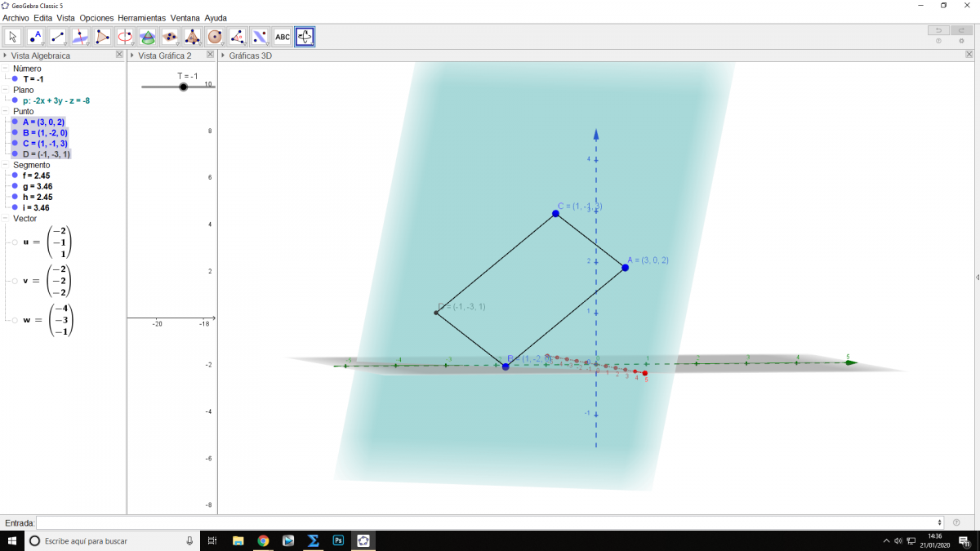Show vector u via its visibility circle

tap(14, 242)
